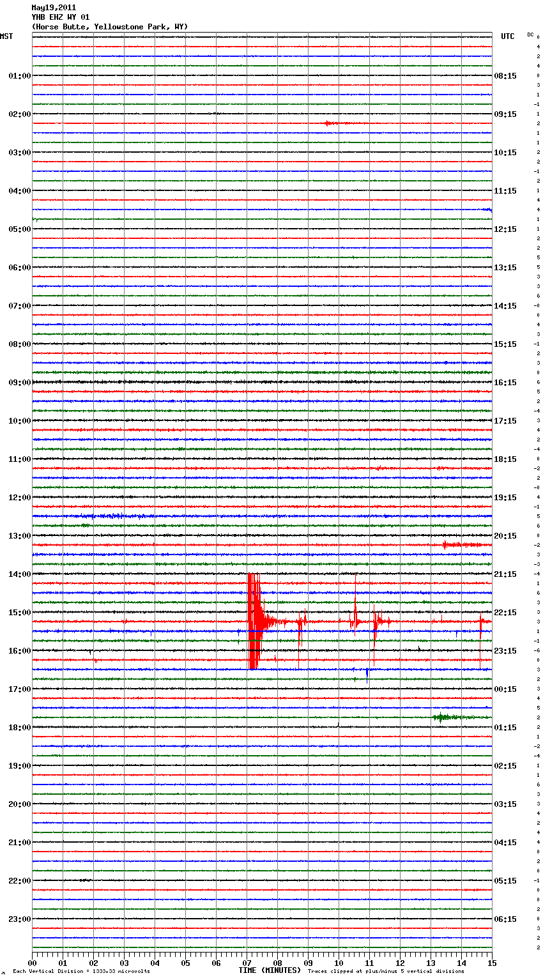543x980 pixels.
Task: Select the 07:00 MST time label
Action: pos(20,306)
